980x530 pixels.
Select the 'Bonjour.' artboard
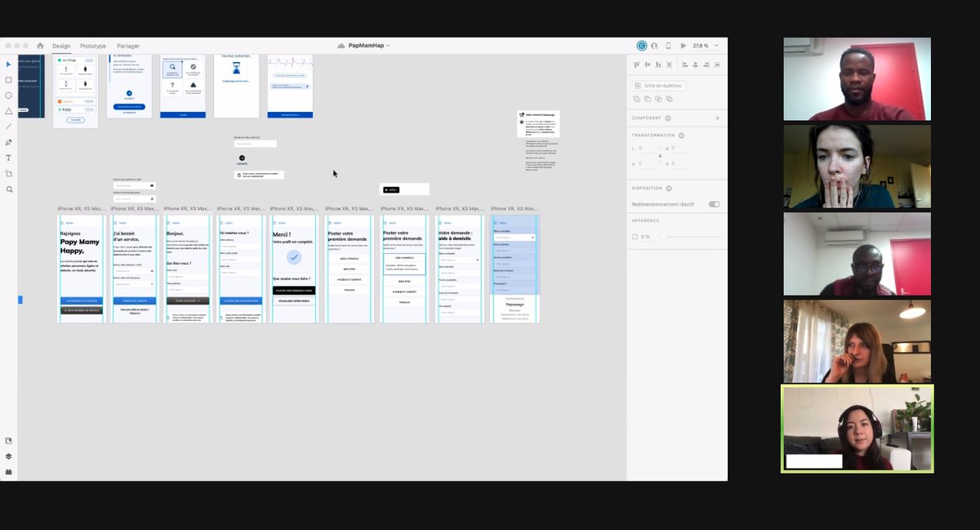click(x=187, y=269)
